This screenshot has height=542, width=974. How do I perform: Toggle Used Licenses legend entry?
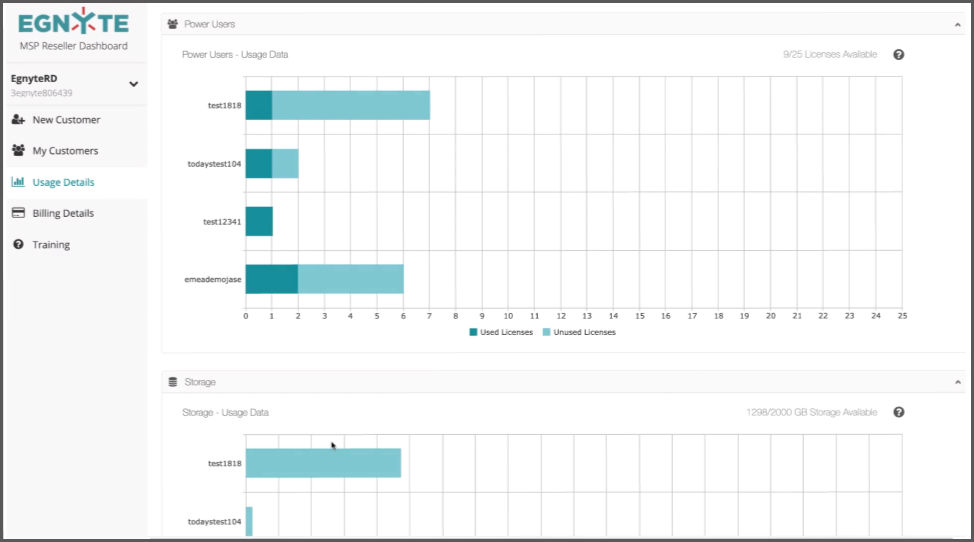pos(501,332)
